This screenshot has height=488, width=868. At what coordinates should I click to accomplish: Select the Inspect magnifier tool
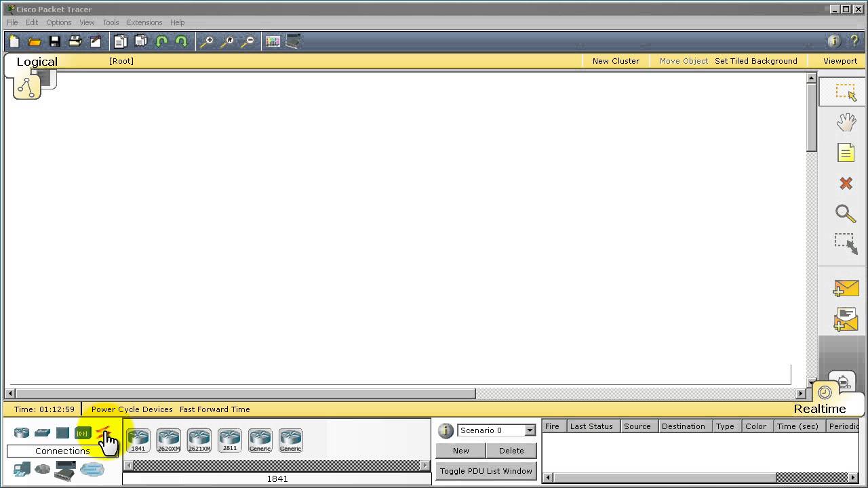click(x=846, y=213)
